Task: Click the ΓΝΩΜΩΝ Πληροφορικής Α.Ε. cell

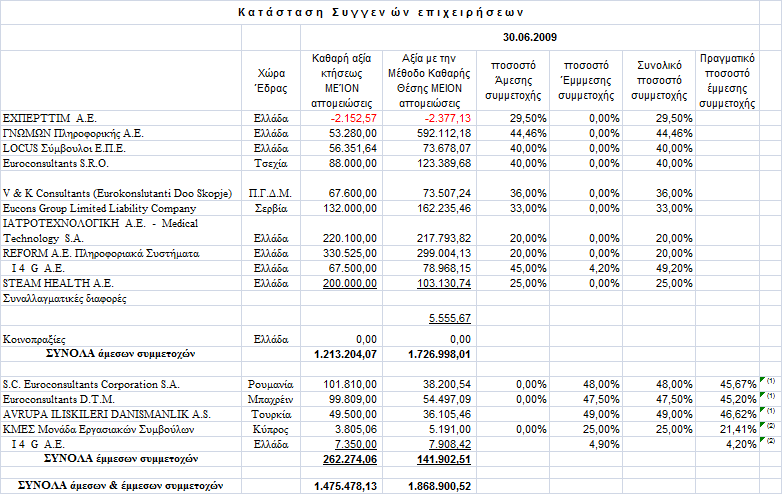Action: 73,134
